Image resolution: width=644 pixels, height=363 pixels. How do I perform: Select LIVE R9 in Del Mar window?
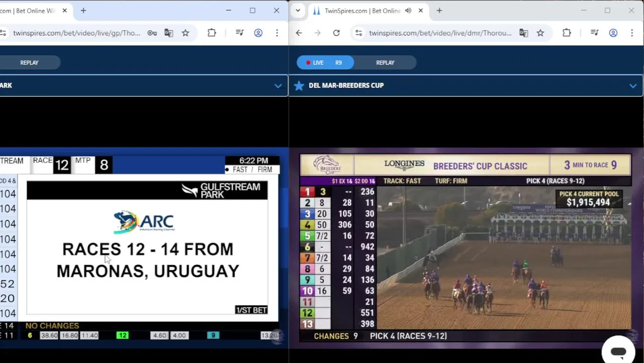(325, 63)
